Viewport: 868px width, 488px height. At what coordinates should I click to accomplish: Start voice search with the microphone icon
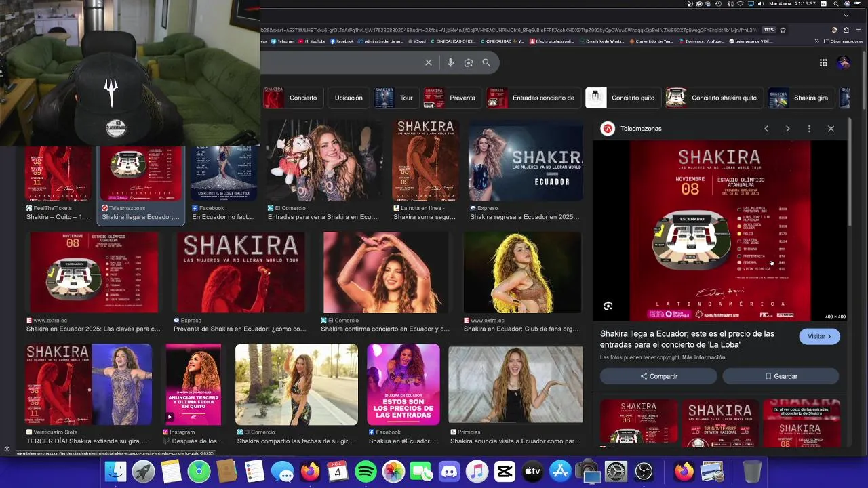(450, 62)
